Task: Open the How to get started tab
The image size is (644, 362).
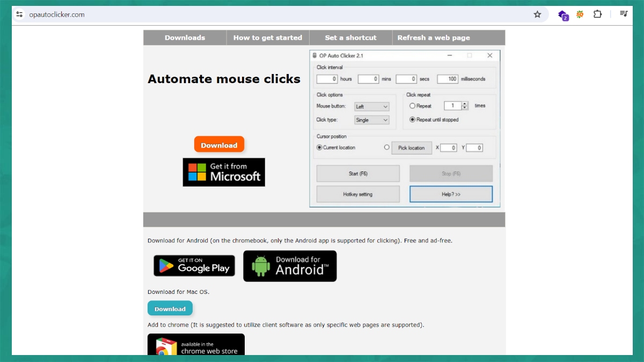Action: [x=267, y=38]
